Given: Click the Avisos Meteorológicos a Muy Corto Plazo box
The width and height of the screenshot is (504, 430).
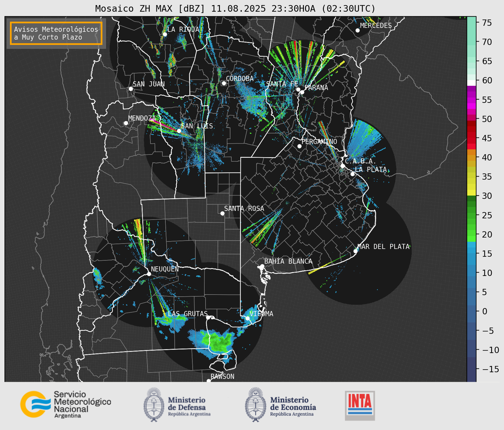Looking at the screenshot, I should (x=56, y=33).
